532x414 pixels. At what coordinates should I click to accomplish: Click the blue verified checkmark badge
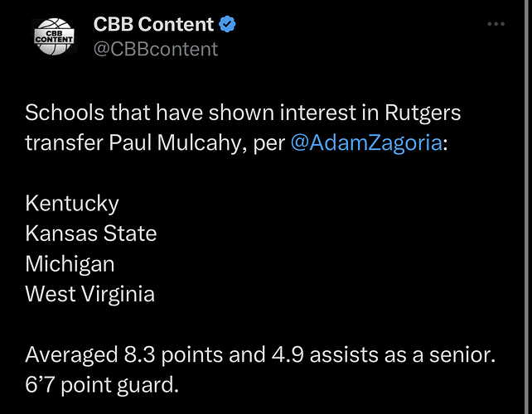point(228,25)
